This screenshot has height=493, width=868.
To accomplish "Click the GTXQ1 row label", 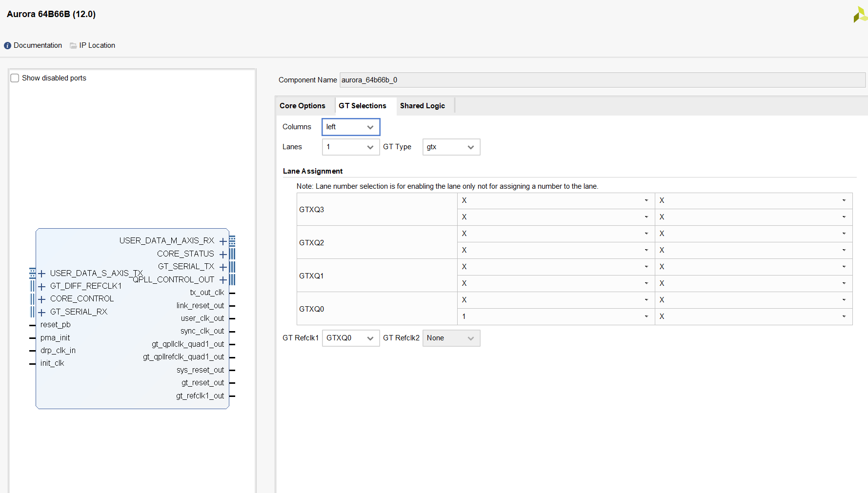I will (312, 276).
